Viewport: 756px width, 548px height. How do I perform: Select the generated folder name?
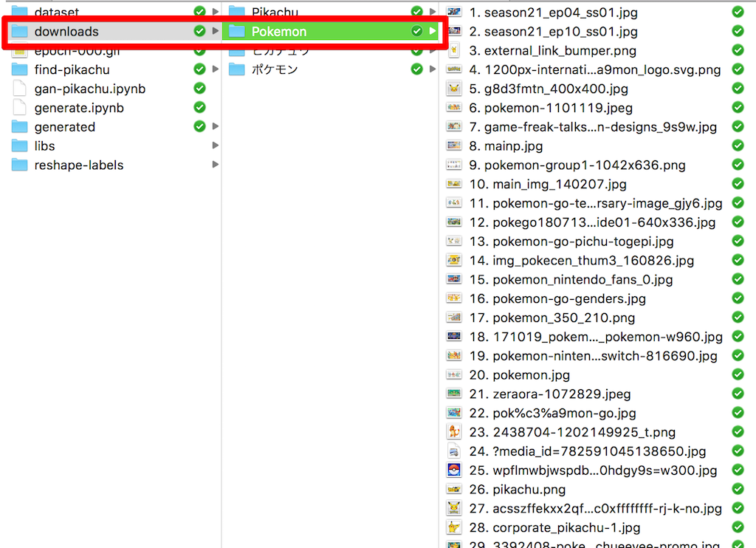[x=65, y=127]
